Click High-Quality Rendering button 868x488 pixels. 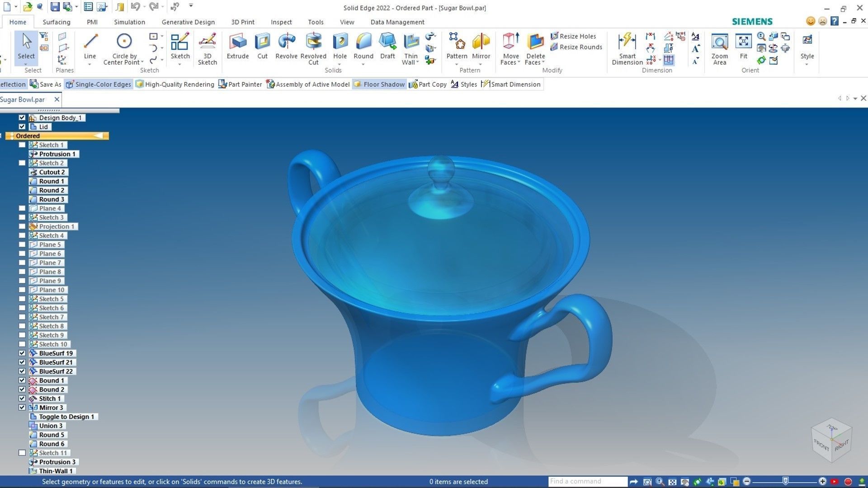tap(175, 84)
